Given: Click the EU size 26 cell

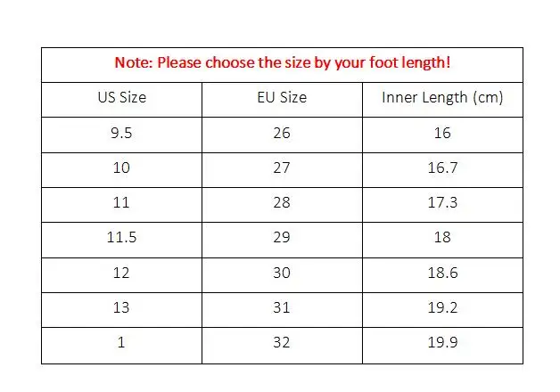Looking at the screenshot, I should point(281,134).
